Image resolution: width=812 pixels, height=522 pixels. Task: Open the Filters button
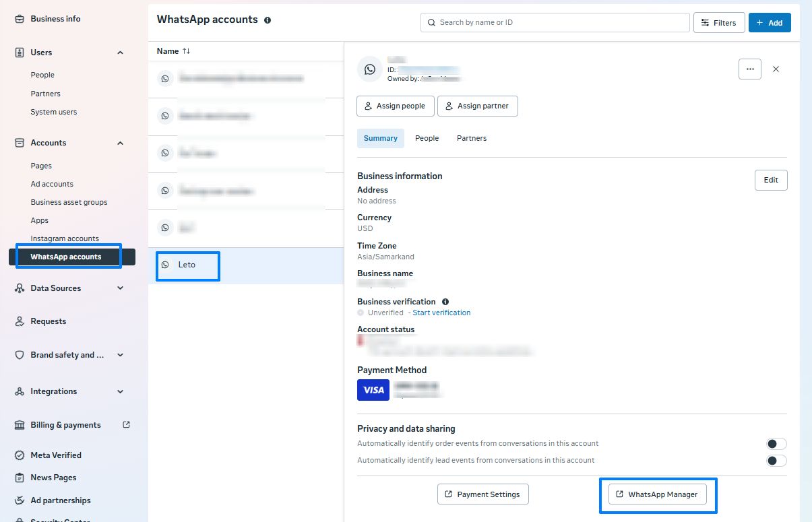(718, 22)
